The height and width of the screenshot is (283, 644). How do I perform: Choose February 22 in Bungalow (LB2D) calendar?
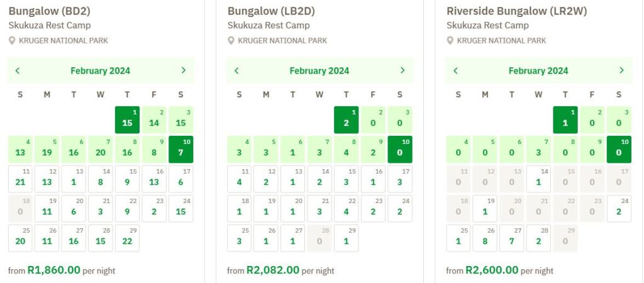pyautogui.click(x=347, y=208)
